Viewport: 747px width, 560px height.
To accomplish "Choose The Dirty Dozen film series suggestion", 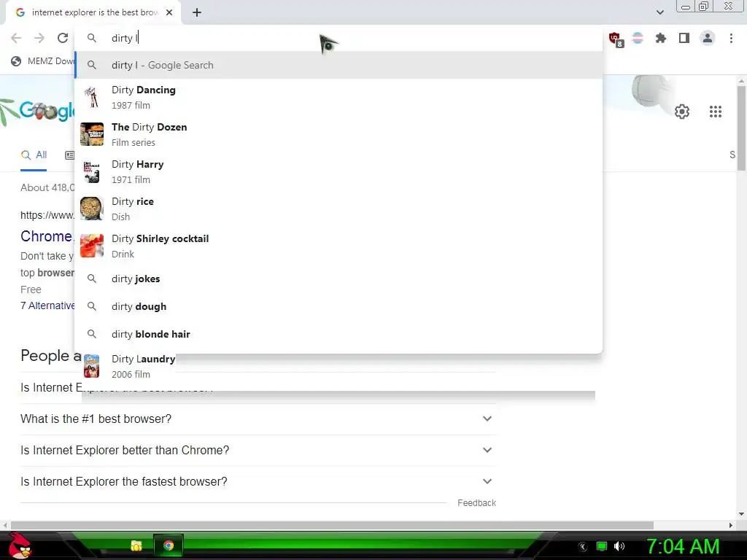I will pyautogui.click(x=338, y=135).
